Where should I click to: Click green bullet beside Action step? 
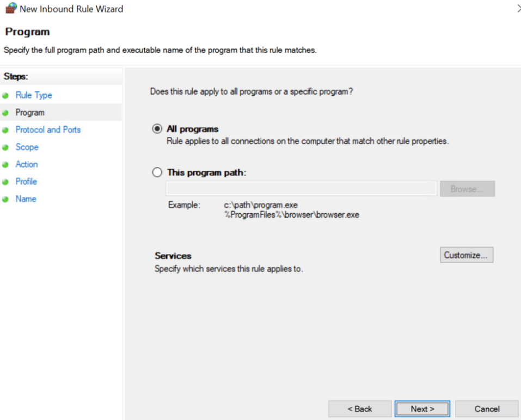[5, 165]
